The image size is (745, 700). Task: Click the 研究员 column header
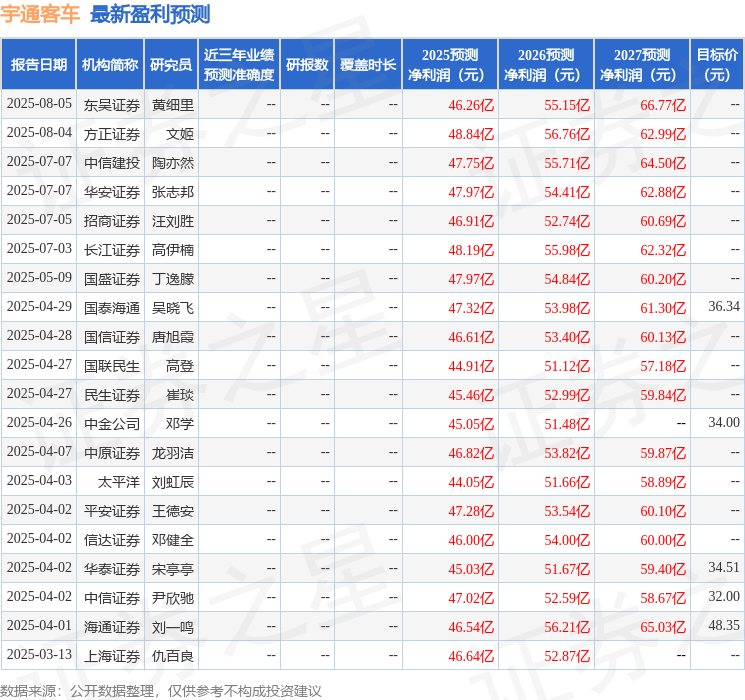pyautogui.click(x=171, y=65)
